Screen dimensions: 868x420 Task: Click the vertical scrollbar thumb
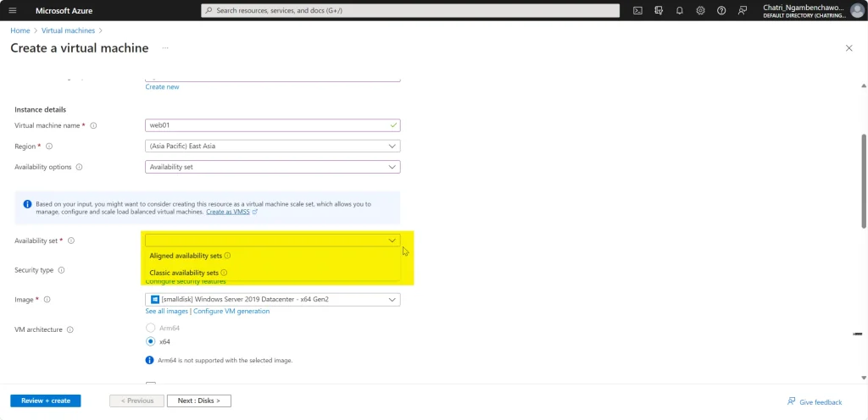pos(864,180)
